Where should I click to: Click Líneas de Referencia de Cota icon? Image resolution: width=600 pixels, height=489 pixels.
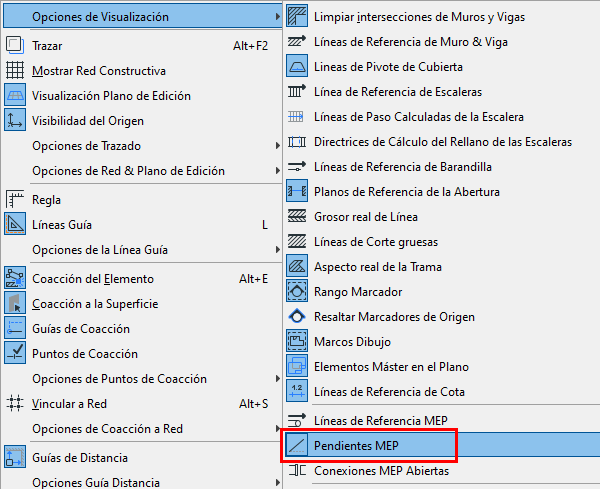297,391
